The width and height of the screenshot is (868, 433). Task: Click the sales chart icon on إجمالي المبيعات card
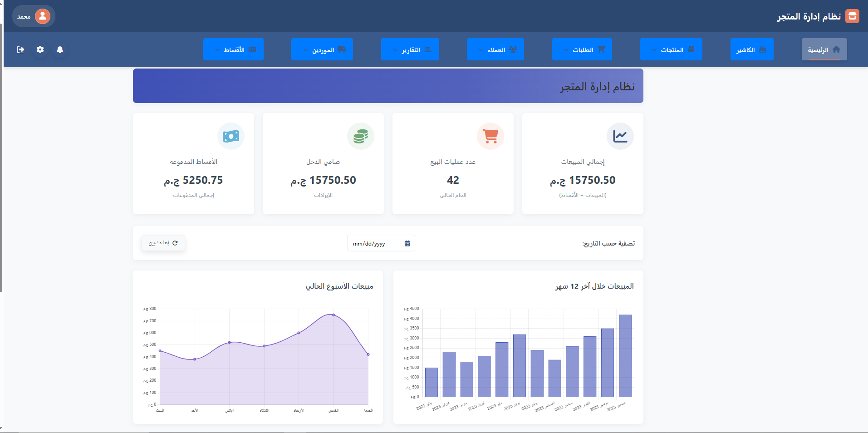(620, 136)
